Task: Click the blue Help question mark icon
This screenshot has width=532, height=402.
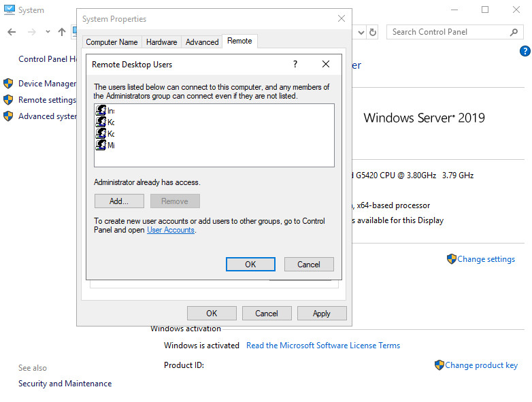Action: [x=525, y=51]
